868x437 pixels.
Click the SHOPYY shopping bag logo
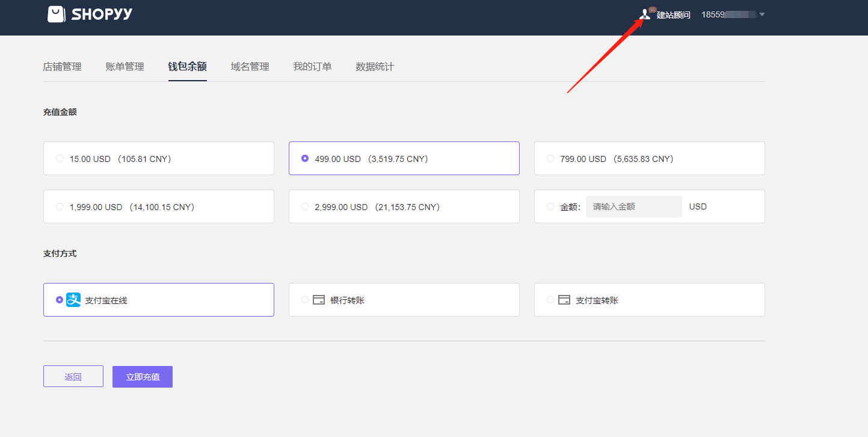pos(57,14)
